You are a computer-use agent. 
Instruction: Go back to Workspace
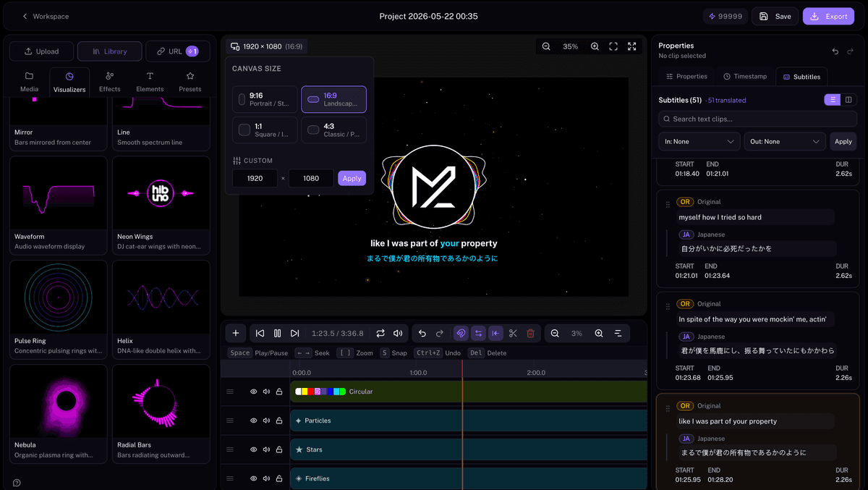click(45, 16)
